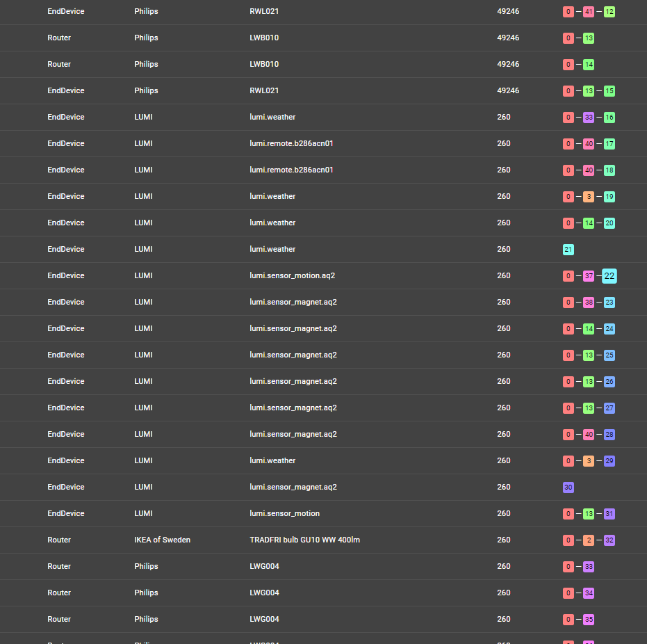Select LUMI manufacturer in lumi.sensor_motion.aq2 row
The width and height of the screenshot is (647, 644).
click(x=143, y=275)
